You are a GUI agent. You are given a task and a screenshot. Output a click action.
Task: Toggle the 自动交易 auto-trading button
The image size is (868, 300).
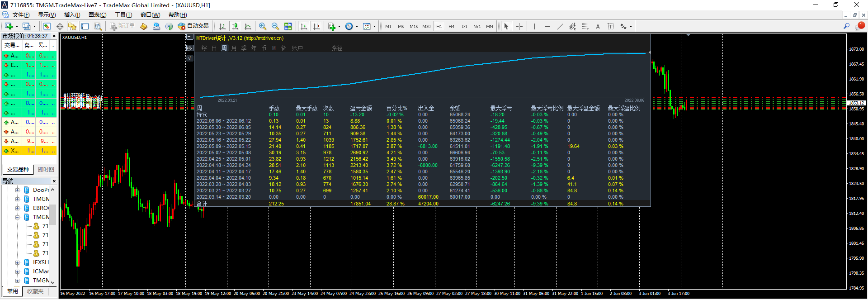point(193,26)
